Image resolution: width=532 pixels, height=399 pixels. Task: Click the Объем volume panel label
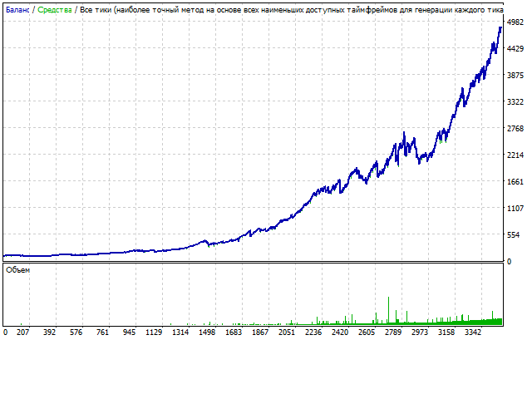coord(17,270)
